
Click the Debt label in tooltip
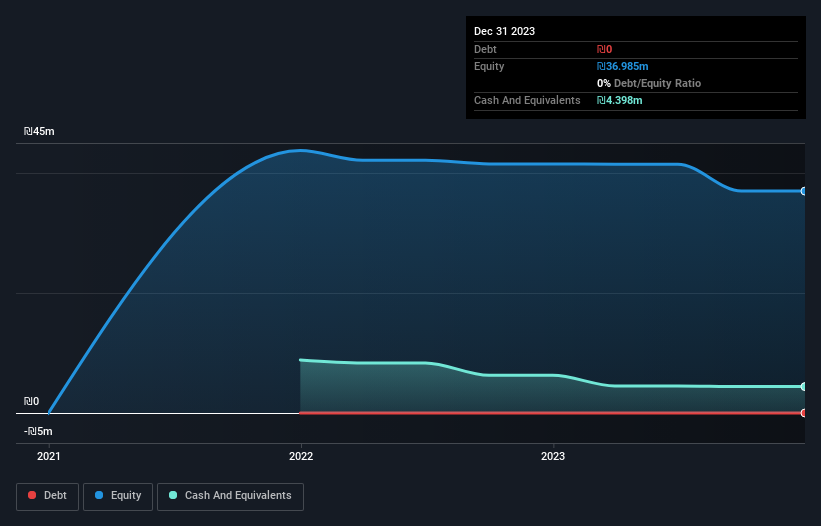(485, 49)
